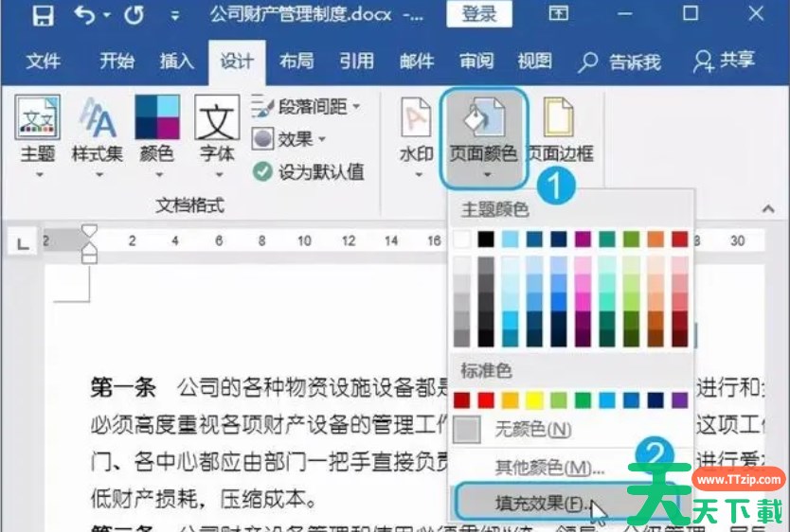Click 设为默认值 set as default button
790x532 pixels.
coord(309,171)
